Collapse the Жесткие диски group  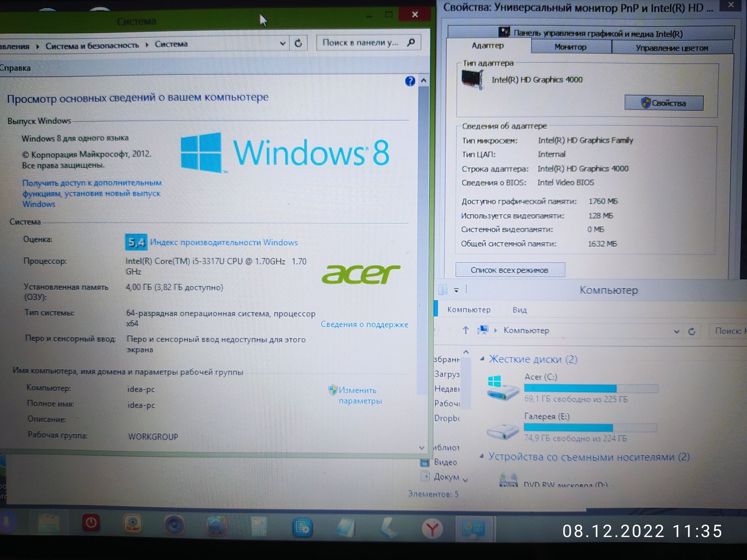click(x=482, y=359)
